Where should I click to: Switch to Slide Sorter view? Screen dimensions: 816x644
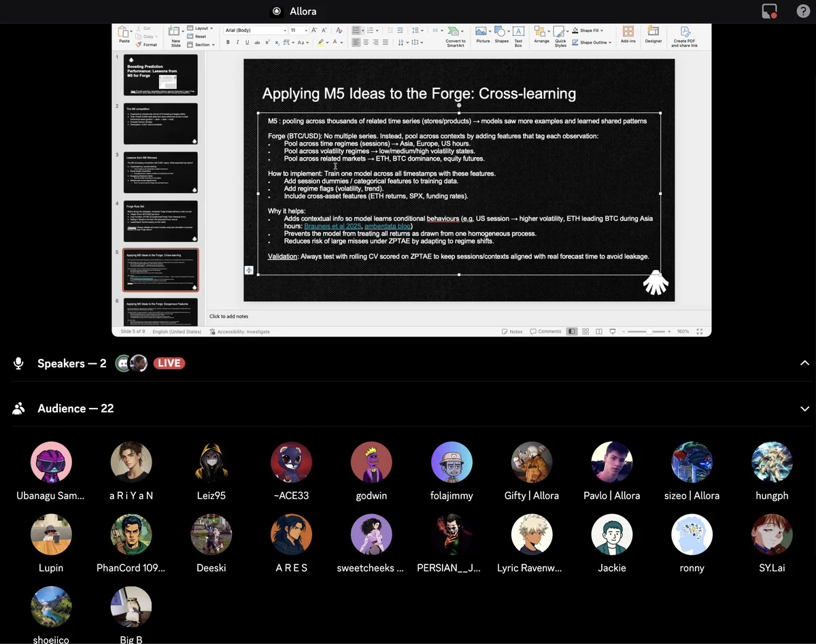coord(585,331)
